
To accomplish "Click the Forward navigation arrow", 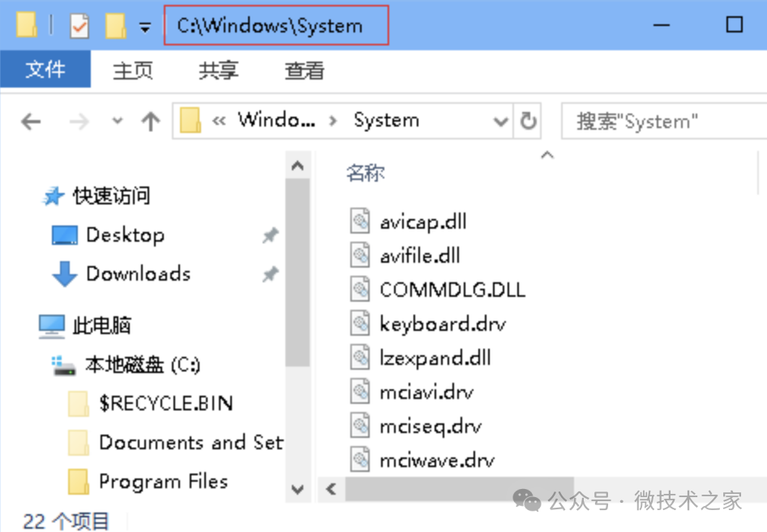I will coord(79,122).
